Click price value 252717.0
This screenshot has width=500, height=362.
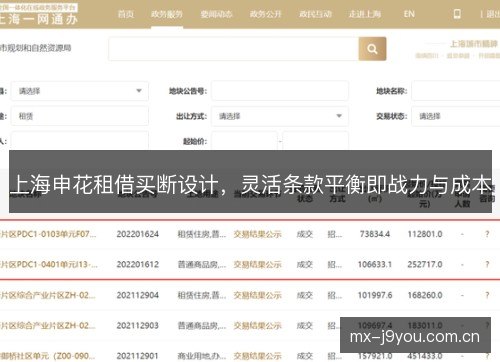[x=425, y=265]
